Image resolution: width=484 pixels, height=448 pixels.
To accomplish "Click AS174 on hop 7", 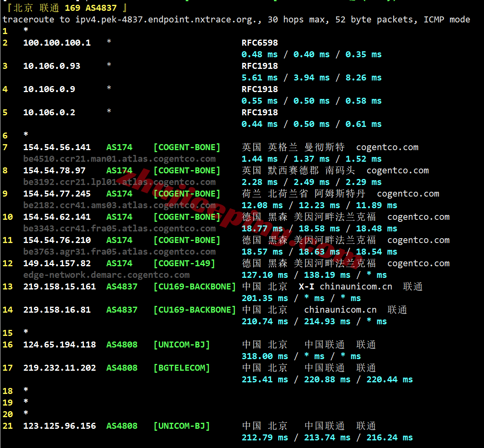I will coord(119,147).
